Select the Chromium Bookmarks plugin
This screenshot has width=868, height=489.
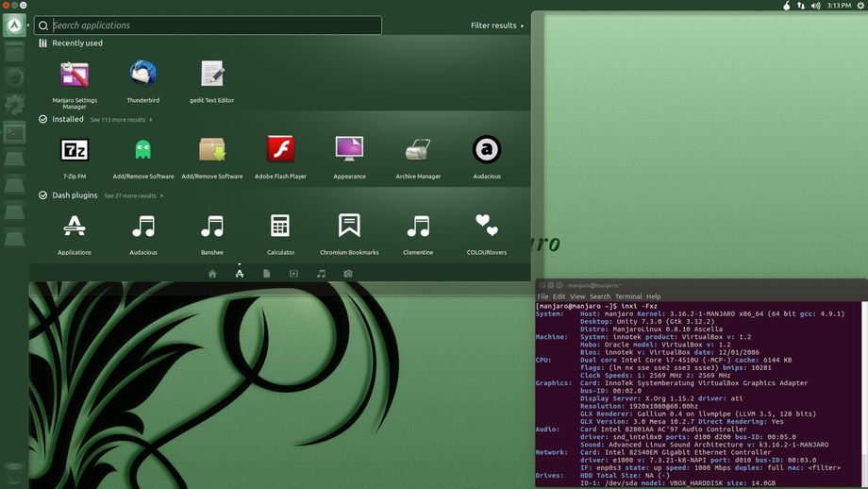point(349,226)
